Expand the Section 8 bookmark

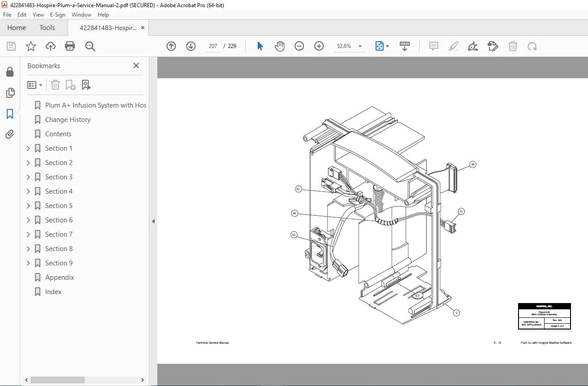(x=28, y=249)
